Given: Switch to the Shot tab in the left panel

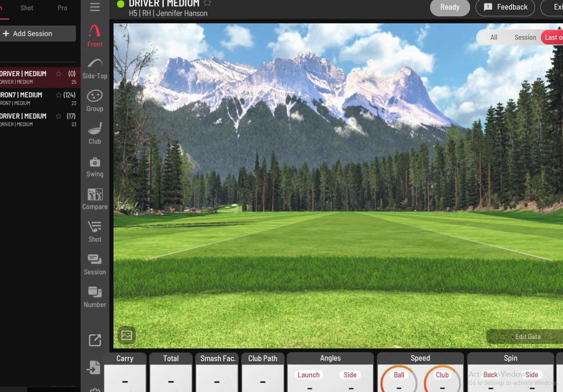Looking at the screenshot, I should (27, 8).
